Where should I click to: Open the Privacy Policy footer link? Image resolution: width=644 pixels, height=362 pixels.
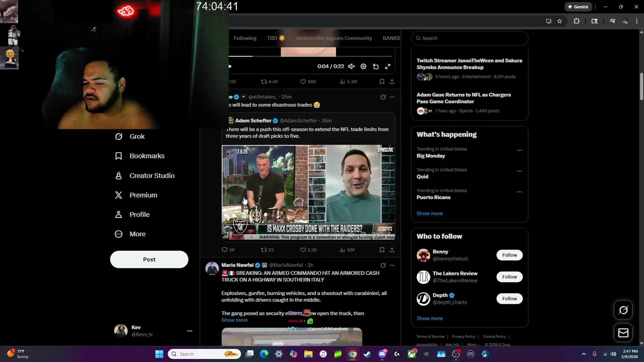coord(463,337)
